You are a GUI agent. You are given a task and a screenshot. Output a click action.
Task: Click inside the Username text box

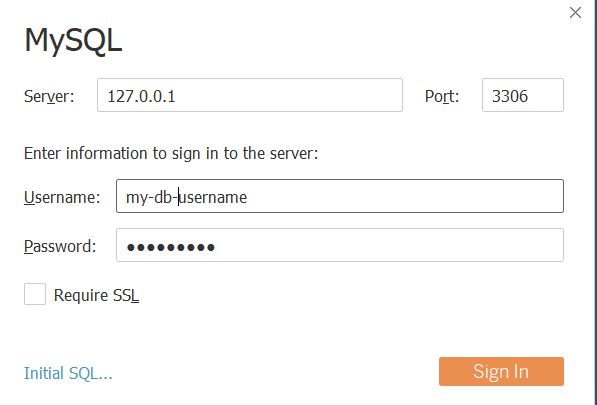coord(340,196)
